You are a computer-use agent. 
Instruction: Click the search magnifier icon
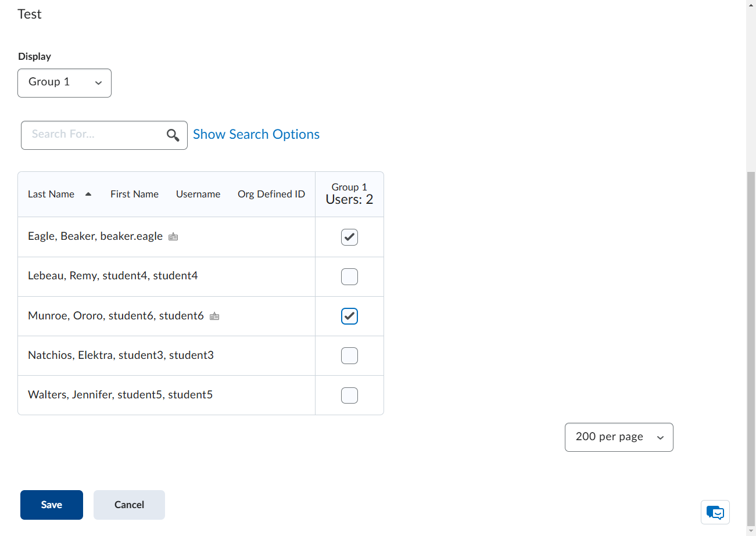pos(173,135)
